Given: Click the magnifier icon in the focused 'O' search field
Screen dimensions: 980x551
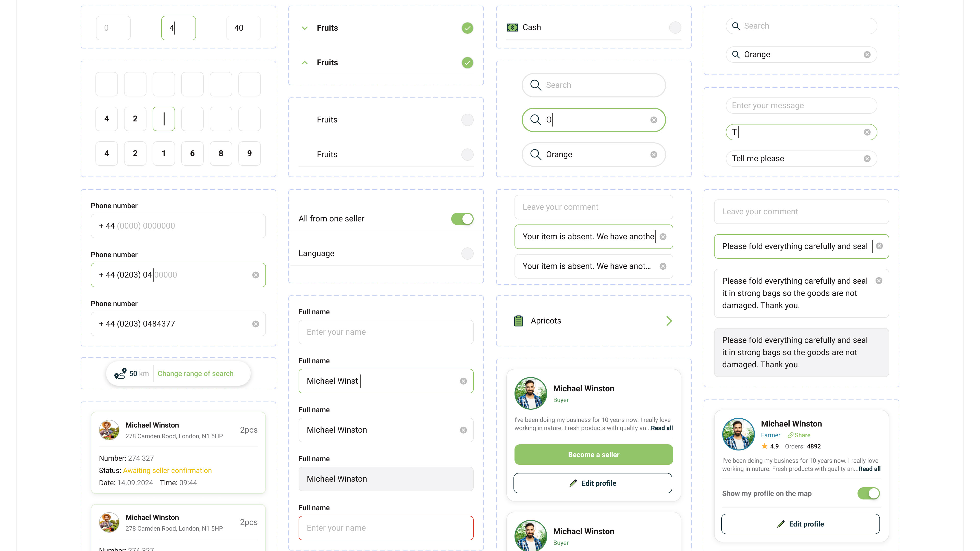Looking at the screenshot, I should click(536, 120).
